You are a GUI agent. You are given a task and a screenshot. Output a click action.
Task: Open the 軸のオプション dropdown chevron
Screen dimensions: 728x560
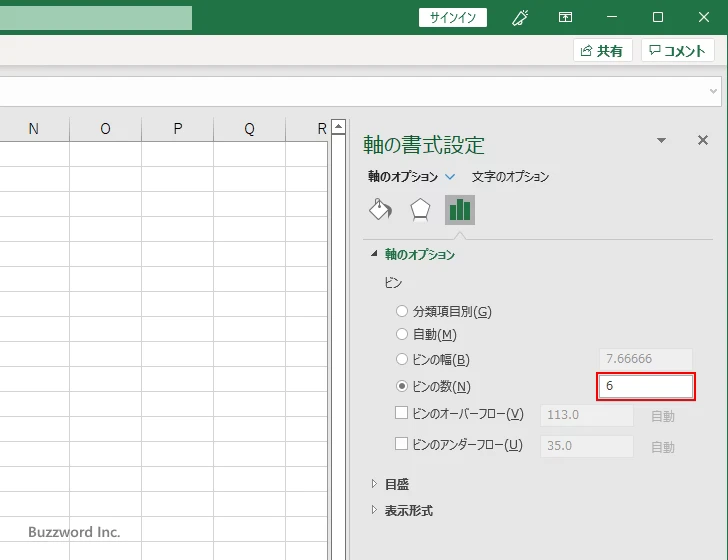click(450, 177)
